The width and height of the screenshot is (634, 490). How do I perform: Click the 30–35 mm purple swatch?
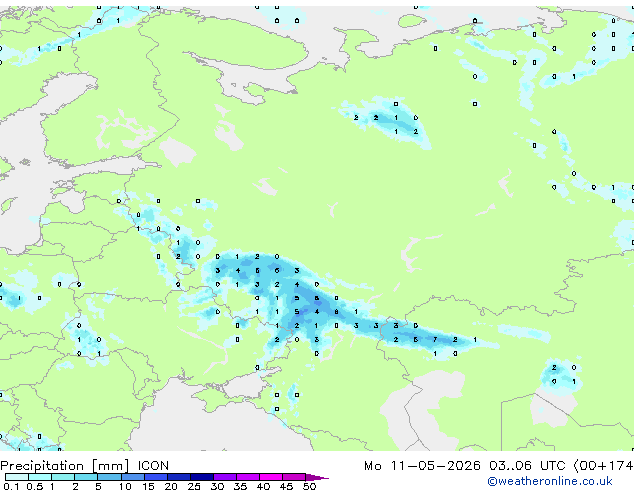click(x=224, y=477)
